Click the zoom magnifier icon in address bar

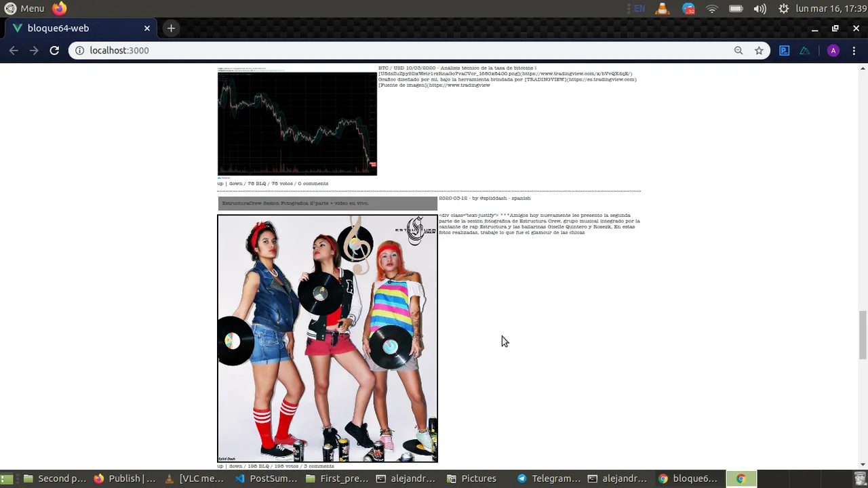[738, 50]
